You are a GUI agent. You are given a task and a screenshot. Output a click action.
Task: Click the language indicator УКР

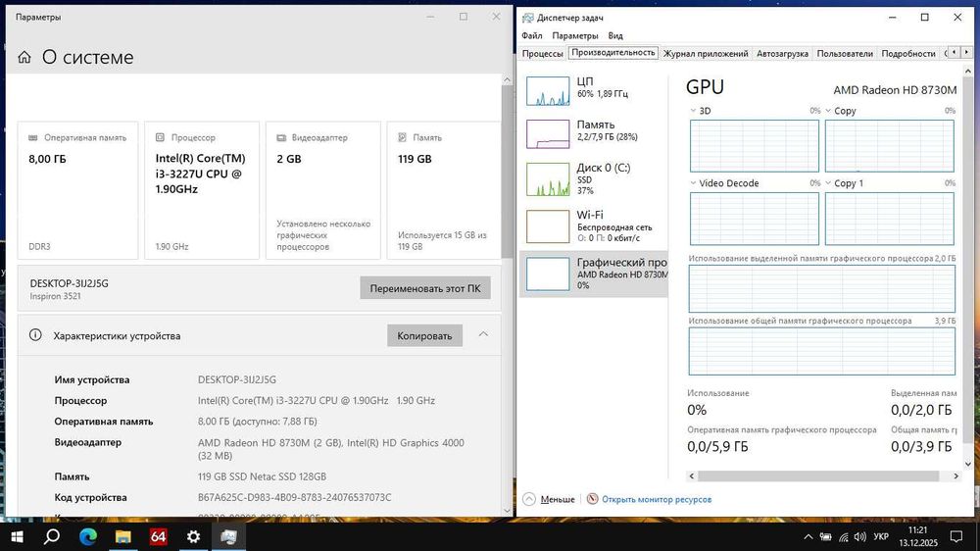pyautogui.click(x=881, y=536)
